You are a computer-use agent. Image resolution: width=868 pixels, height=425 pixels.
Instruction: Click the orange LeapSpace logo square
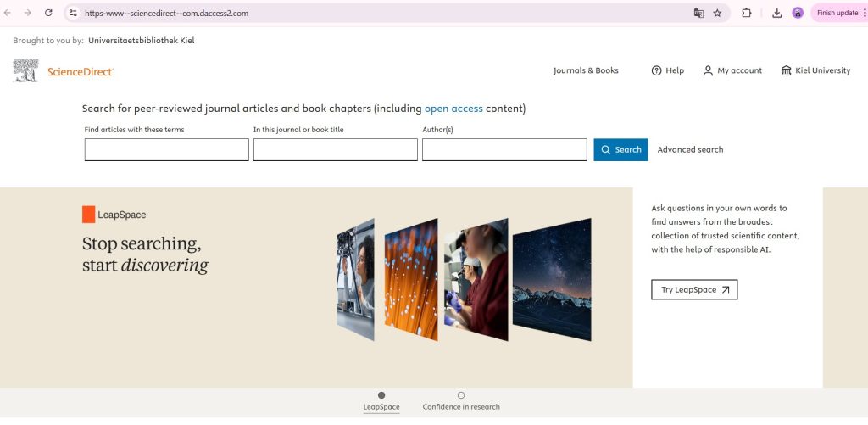[x=88, y=215]
